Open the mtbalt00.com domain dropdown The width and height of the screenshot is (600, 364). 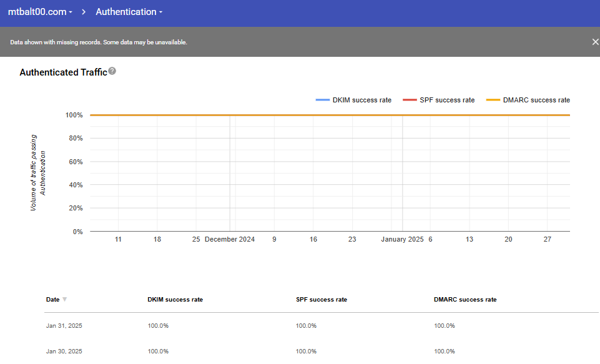pyautogui.click(x=40, y=12)
